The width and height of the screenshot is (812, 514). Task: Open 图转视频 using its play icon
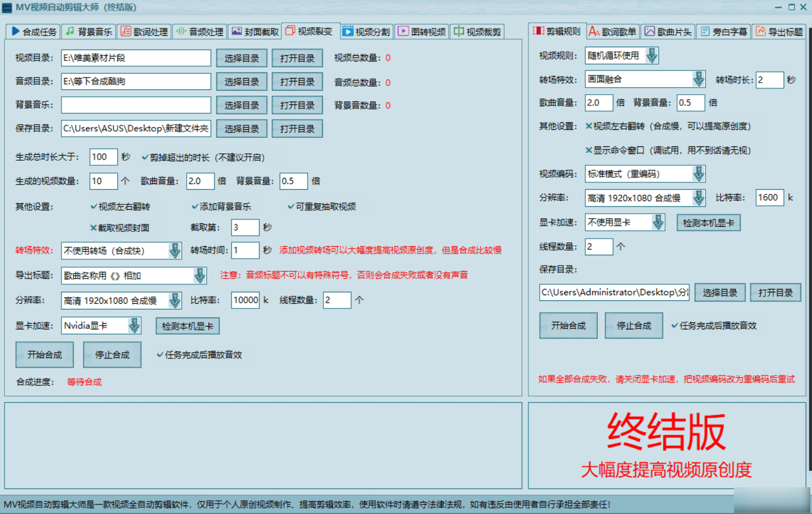click(404, 31)
